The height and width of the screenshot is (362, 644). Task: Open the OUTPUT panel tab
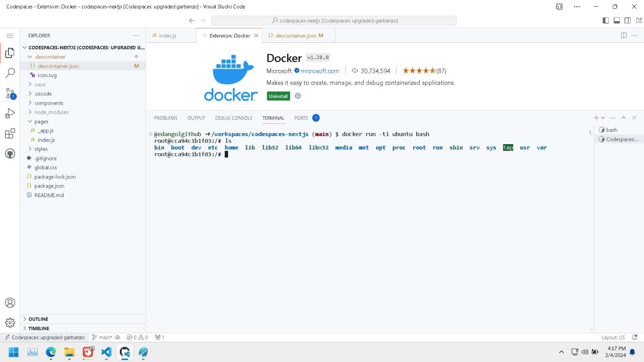click(x=196, y=118)
